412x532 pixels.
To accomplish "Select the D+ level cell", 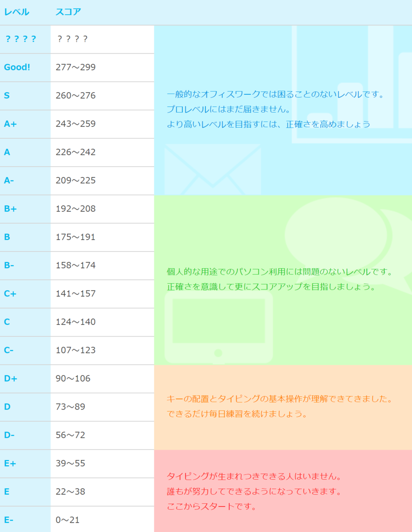I will coord(25,379).
